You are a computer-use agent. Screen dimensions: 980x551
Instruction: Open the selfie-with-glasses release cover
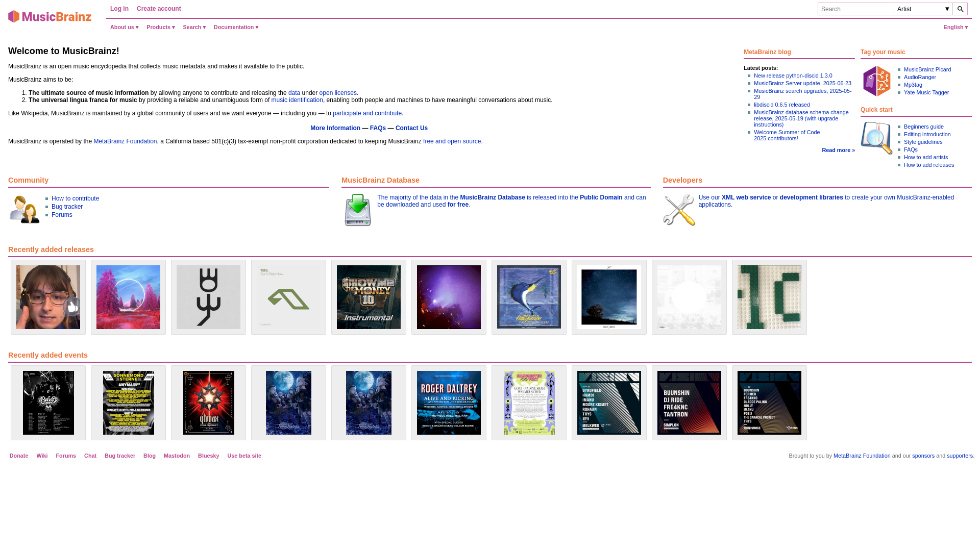[48, 297]
